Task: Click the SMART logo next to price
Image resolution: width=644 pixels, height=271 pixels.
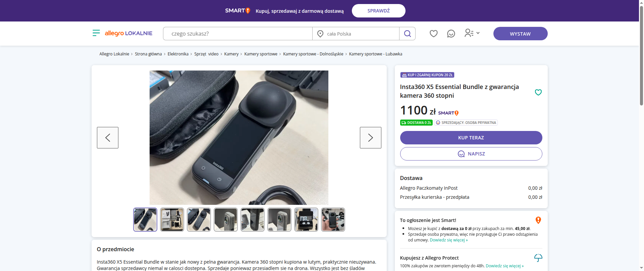Action: [448, 113]
